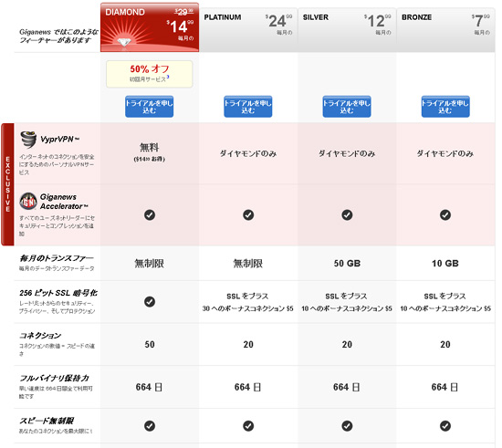
Task: Sign up for Diamond plan trial button
Action: click(149, 107)
